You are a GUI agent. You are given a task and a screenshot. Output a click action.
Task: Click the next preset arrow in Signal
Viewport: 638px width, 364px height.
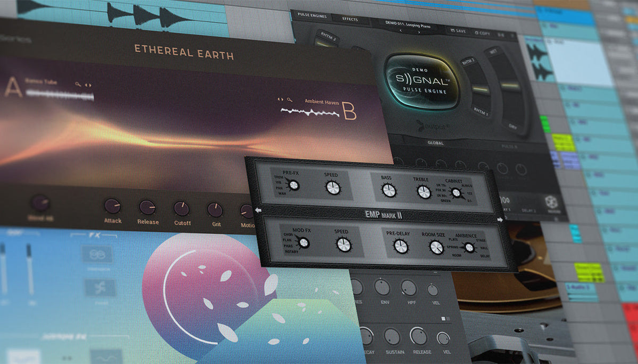pos(419,32)
